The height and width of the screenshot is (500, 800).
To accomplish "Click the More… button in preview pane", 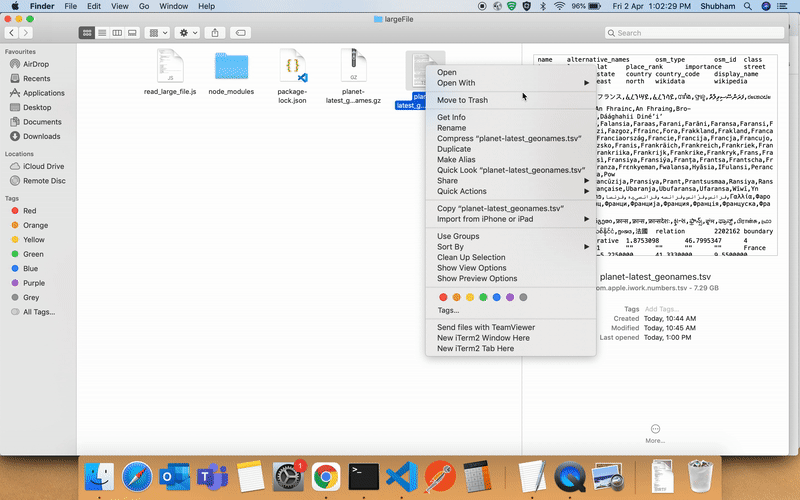I will [x=655, y=434].
